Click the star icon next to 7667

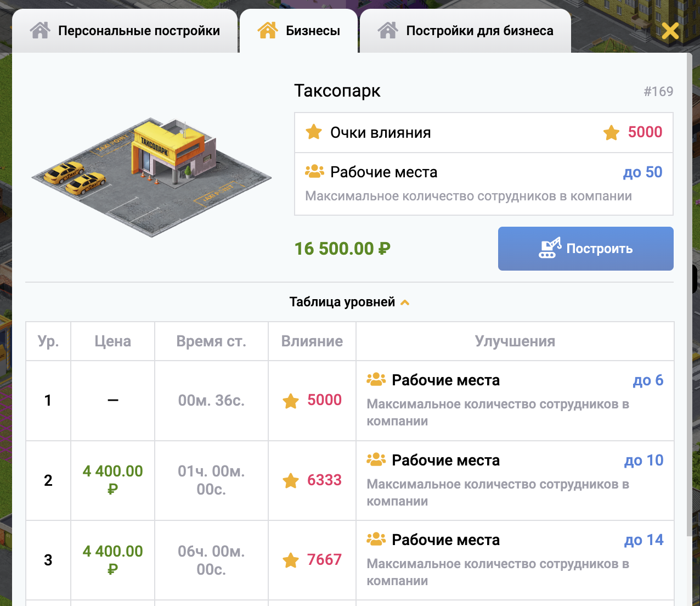pos(291,560)
